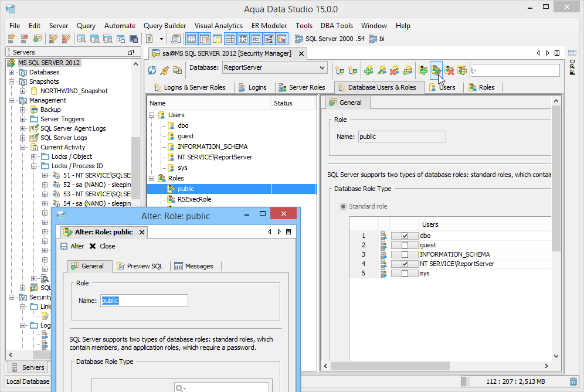584x392 pixels.
Task: Click the Alter User pencil icon
Action: point(382,70)
